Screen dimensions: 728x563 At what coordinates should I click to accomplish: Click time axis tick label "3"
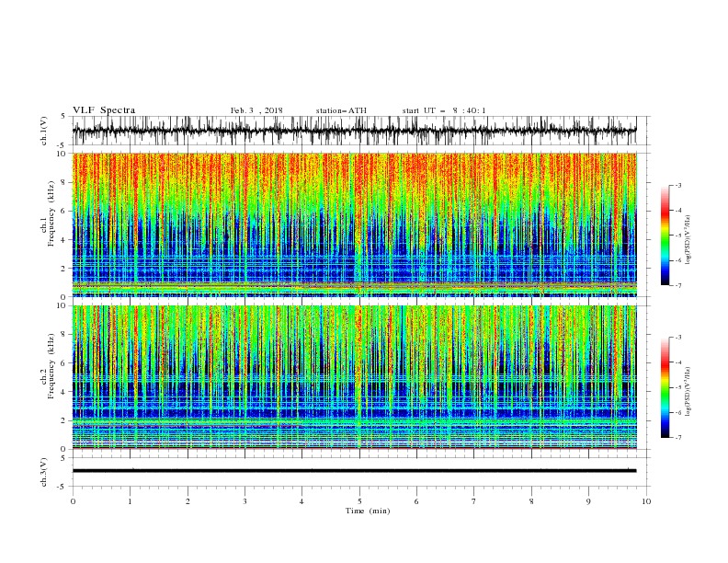click(245, 501)
